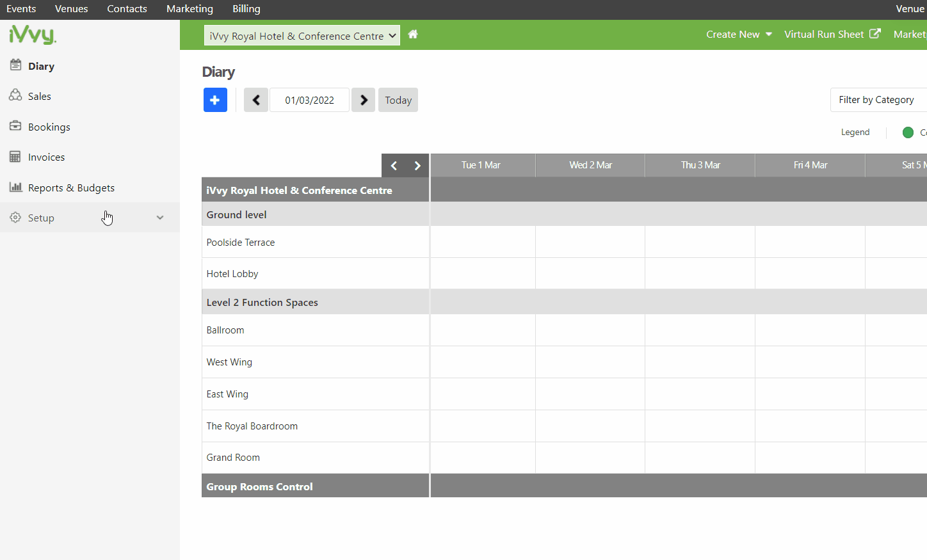
Task: Click the iVvy logo
Action: (33, 34)
